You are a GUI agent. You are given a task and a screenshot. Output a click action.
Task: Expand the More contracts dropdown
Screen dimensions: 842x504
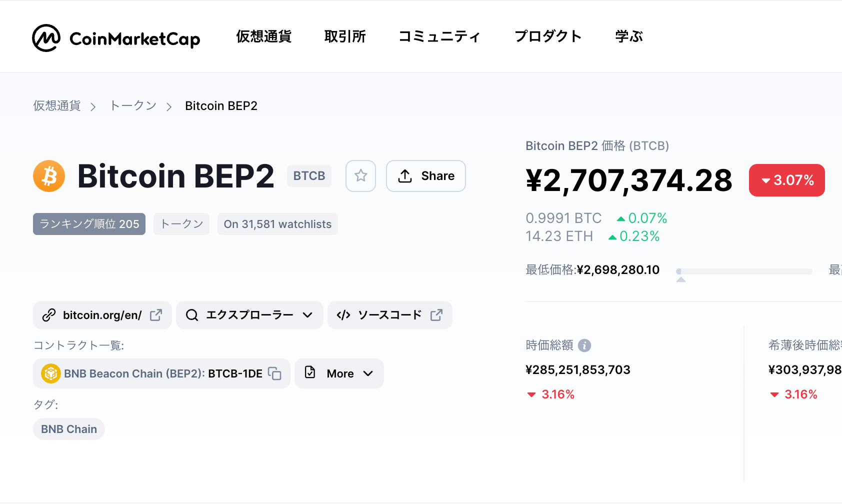tap(339, 373)
